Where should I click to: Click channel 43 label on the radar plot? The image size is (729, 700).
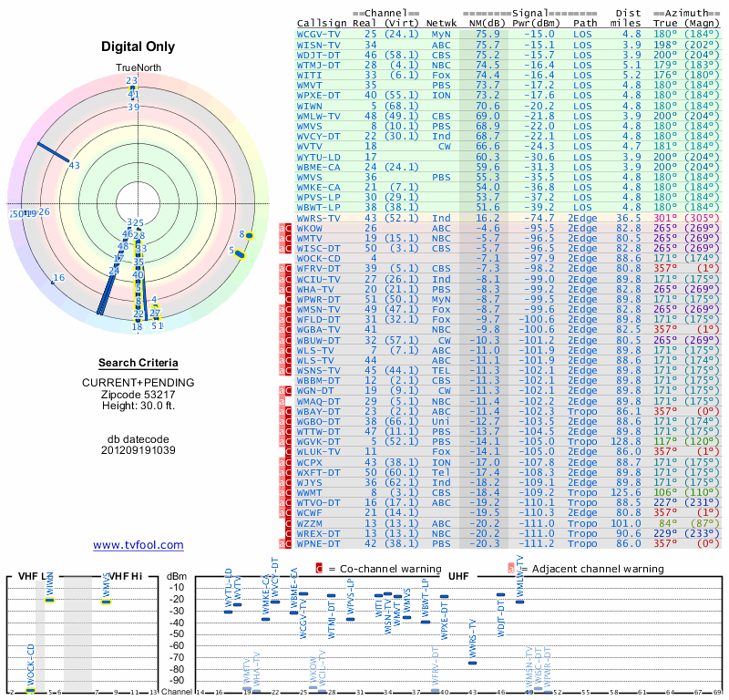(75, 165)
